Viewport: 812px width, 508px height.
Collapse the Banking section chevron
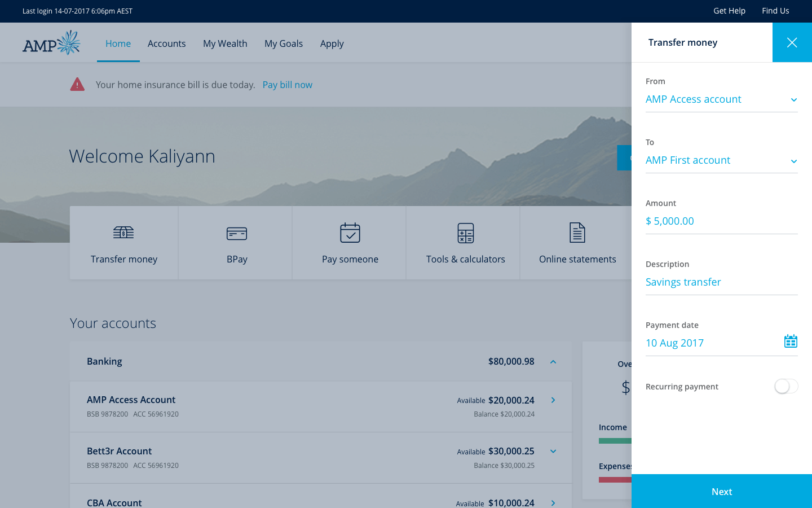553,362
